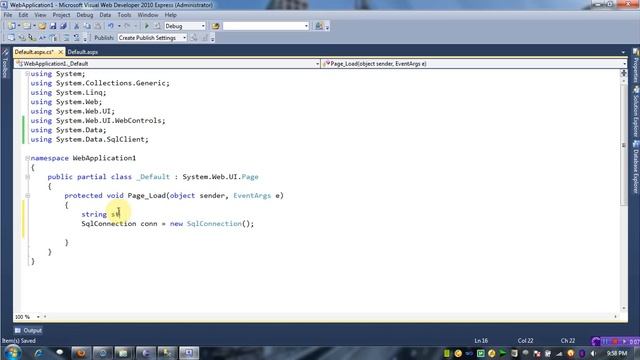Click the Ln 16 status bar entry
Viewport: 640px width, 360px height.
(x=481, y=340)
